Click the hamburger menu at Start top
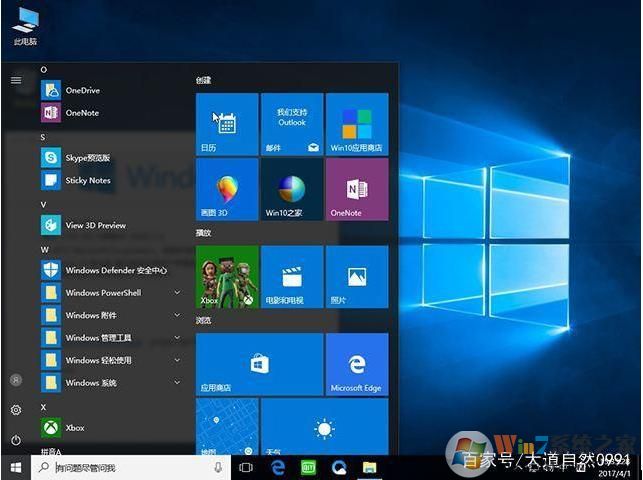Image resolution: width=643 pixels, height=480 pixels. [16, 80]
